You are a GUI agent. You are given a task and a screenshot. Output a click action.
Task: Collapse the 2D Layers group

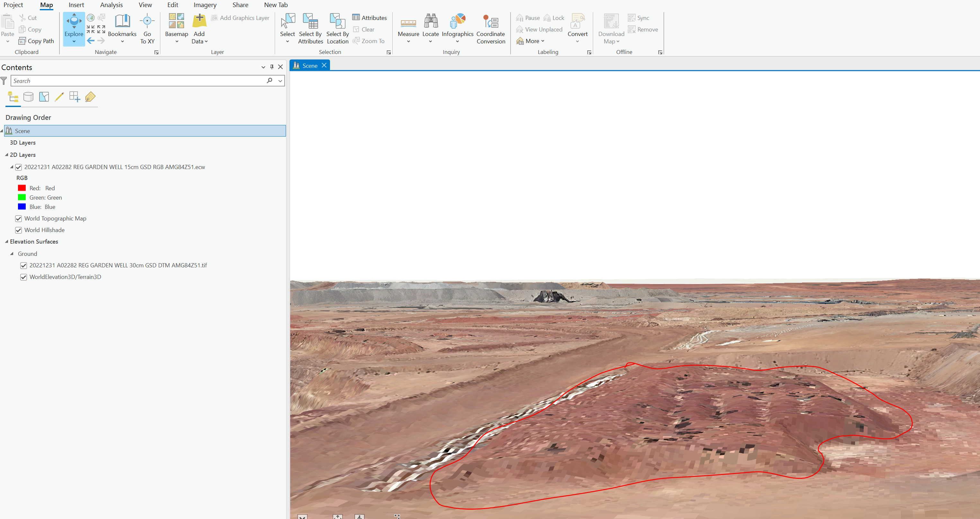(6, 155)
